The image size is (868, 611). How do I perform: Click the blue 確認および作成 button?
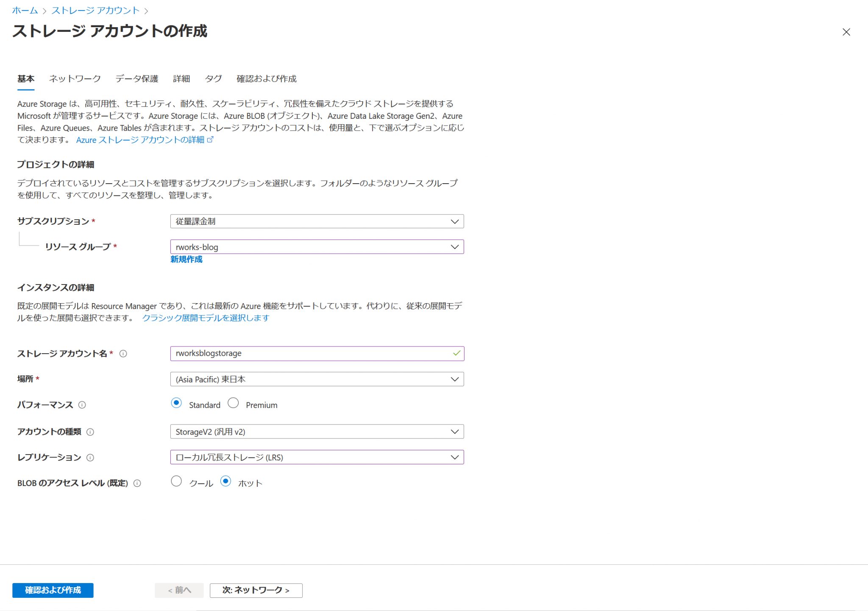point(53,590)
